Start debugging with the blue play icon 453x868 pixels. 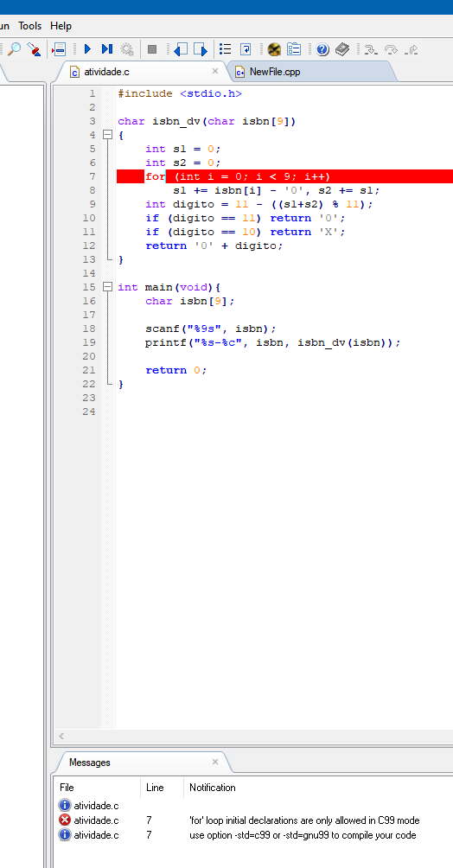[87, 49]
